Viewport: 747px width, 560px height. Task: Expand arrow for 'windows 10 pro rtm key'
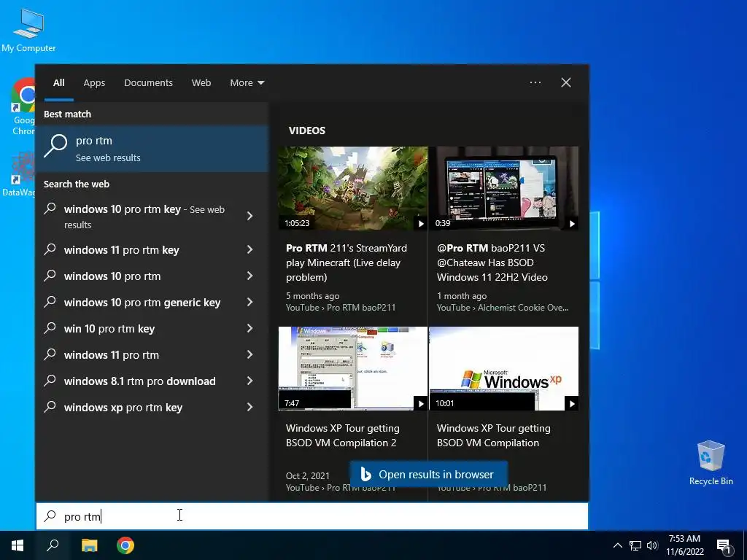[249, 216]
